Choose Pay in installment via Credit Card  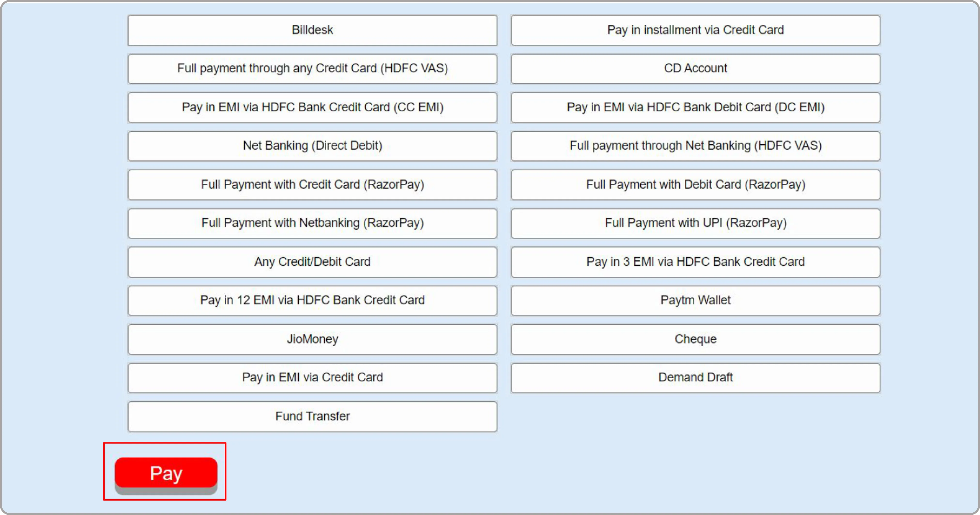pos(696,30)
